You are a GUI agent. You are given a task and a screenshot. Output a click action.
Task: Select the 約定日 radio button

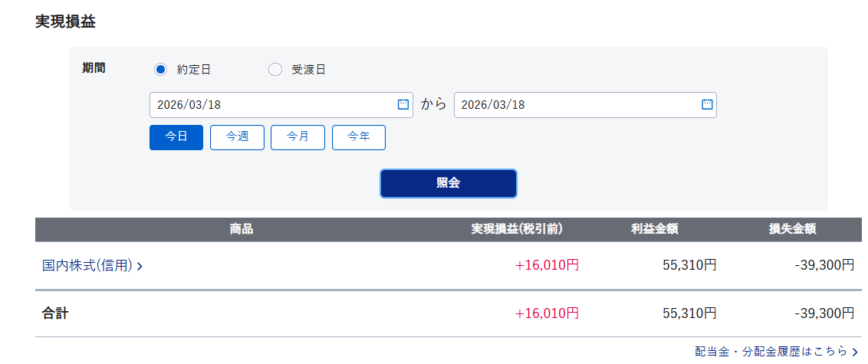pyautogui.click(x=160, y=70)
